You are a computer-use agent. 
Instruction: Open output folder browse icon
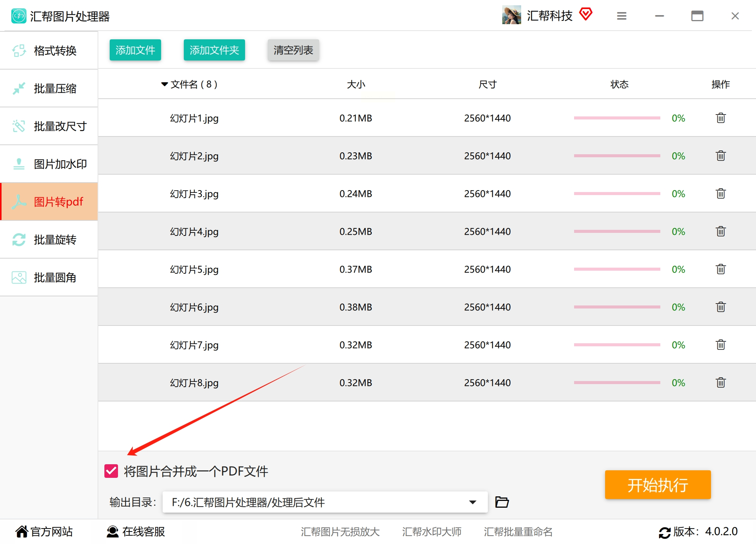[502, 502]
